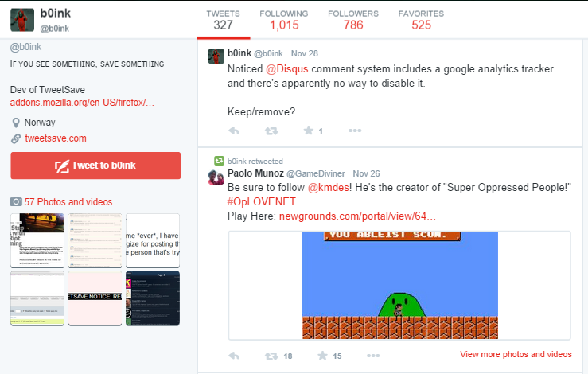This screenshot has height=374, width=588.
Task: Favorite the Paolo Munoz tweet
Action: (x=322, y=355)
